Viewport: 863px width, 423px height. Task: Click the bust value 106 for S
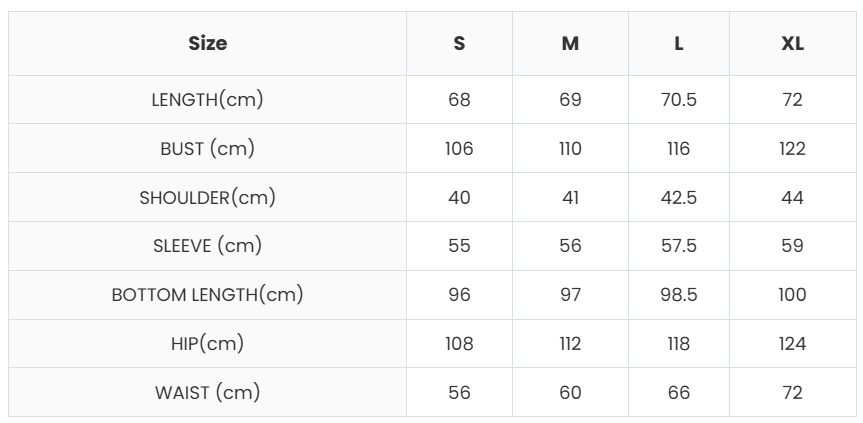click(x=459, y=149)
